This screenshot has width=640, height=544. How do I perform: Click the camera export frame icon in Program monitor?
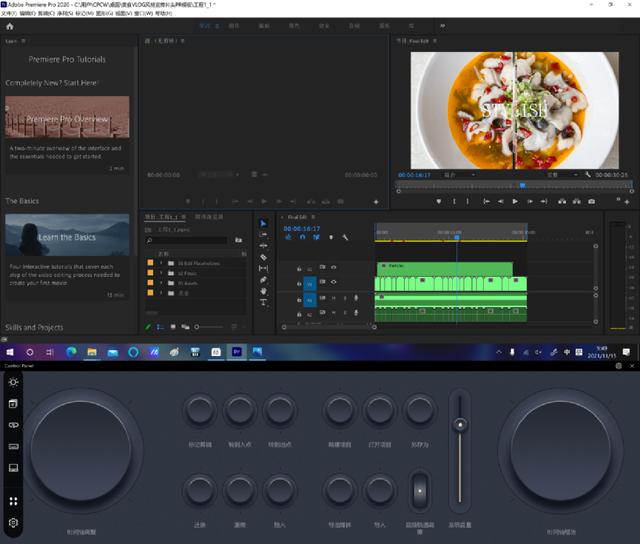(591, 201)
